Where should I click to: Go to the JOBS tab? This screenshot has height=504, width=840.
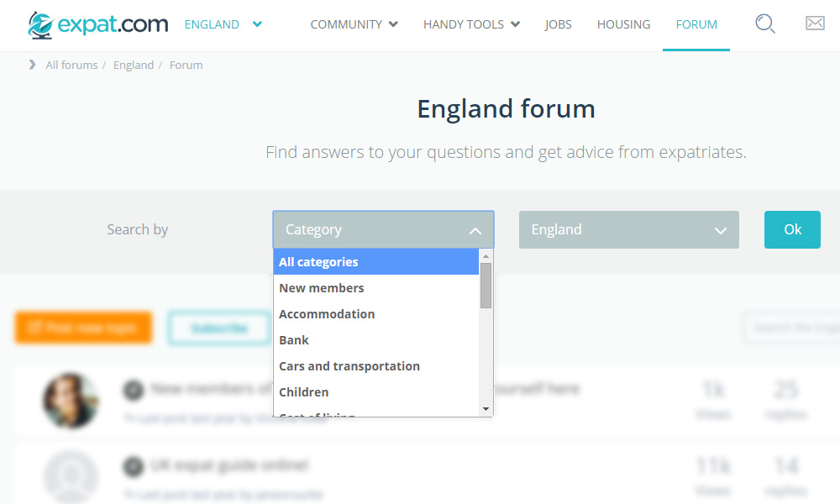point(558,24)
